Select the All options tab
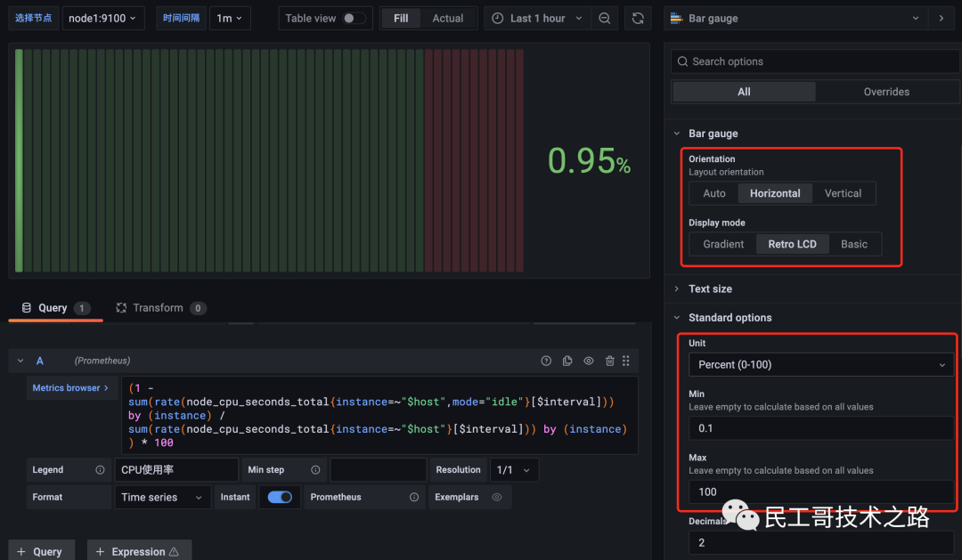The width and height of the screenshot is (962, 560). pos(744,92)
